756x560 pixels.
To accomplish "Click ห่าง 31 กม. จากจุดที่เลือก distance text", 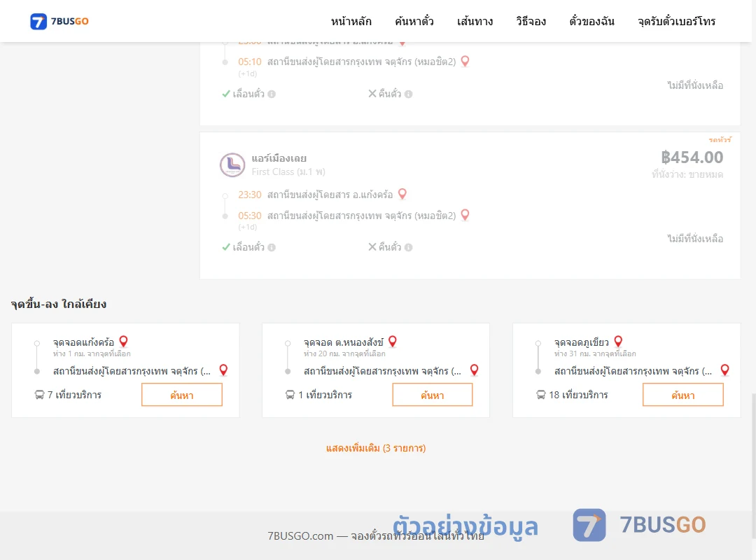I will tap(595, 354).
